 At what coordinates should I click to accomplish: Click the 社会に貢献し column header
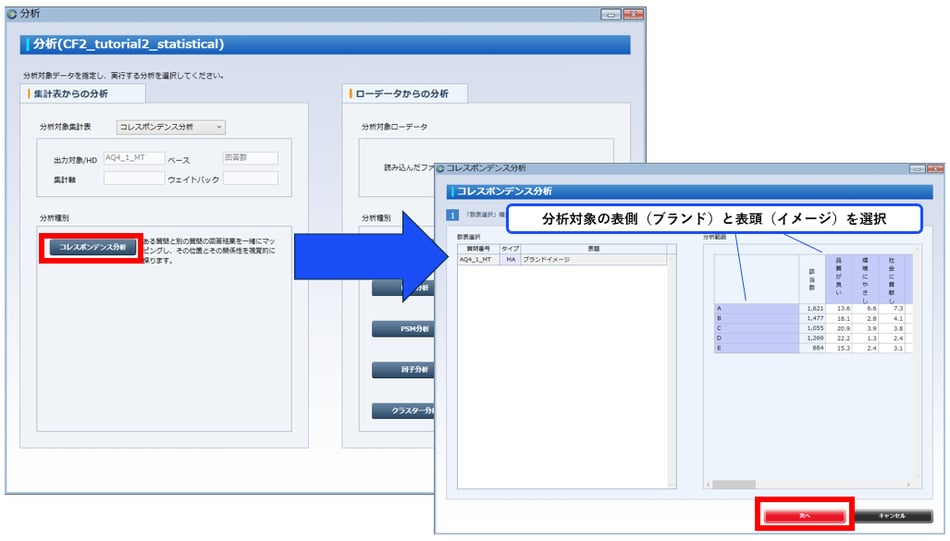pos(892,279)
